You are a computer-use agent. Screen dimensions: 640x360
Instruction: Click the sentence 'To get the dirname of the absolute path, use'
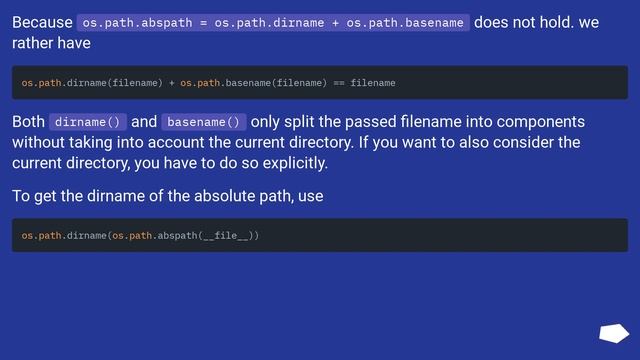coord(168,196)
